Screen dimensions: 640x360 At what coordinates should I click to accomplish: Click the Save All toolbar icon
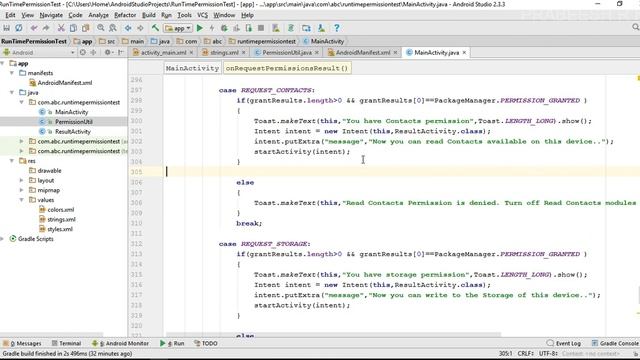(7, 28)
